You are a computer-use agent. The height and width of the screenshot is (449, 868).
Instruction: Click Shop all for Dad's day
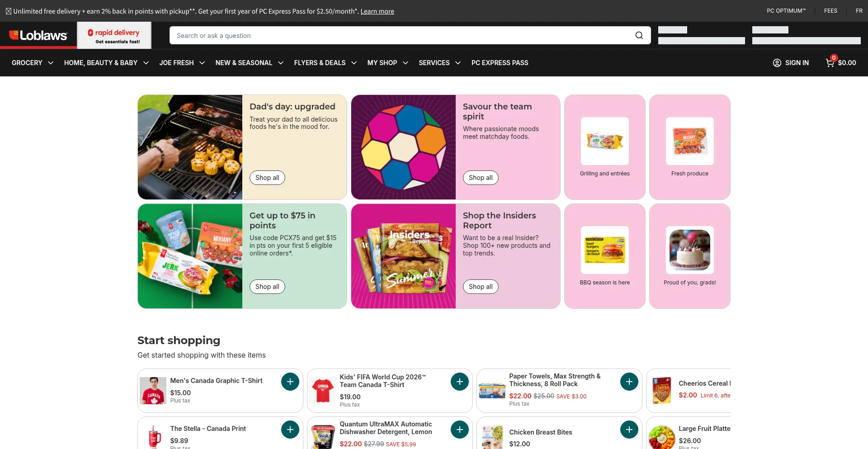267,178
